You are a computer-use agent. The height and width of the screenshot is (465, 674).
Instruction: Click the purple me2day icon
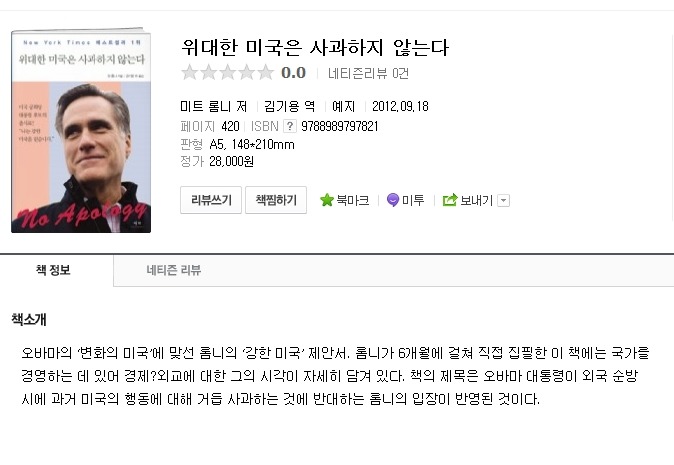point(392,200)
